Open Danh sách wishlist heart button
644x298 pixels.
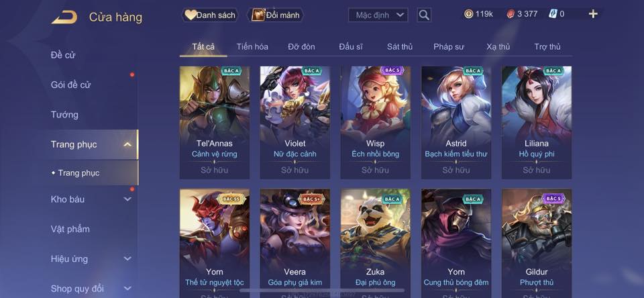pos(210,15)
